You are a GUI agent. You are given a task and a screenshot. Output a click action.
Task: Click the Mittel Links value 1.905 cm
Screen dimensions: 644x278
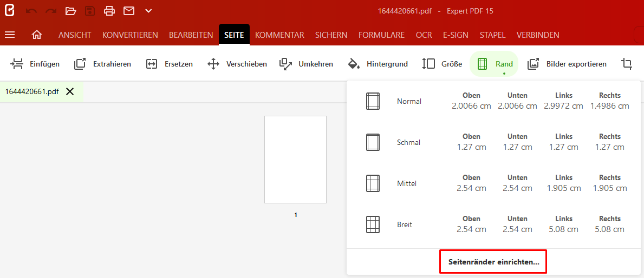click(564, 188)
